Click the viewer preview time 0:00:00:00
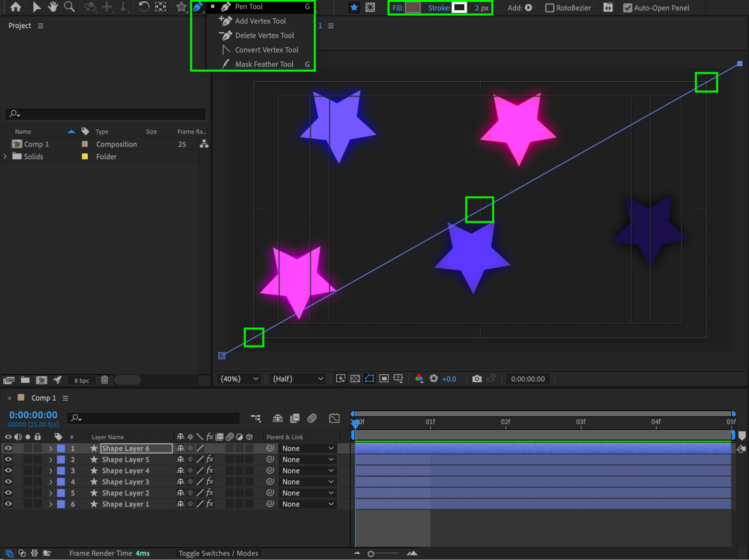The width and height of the screenshot is (749, 560). (528, 379)
